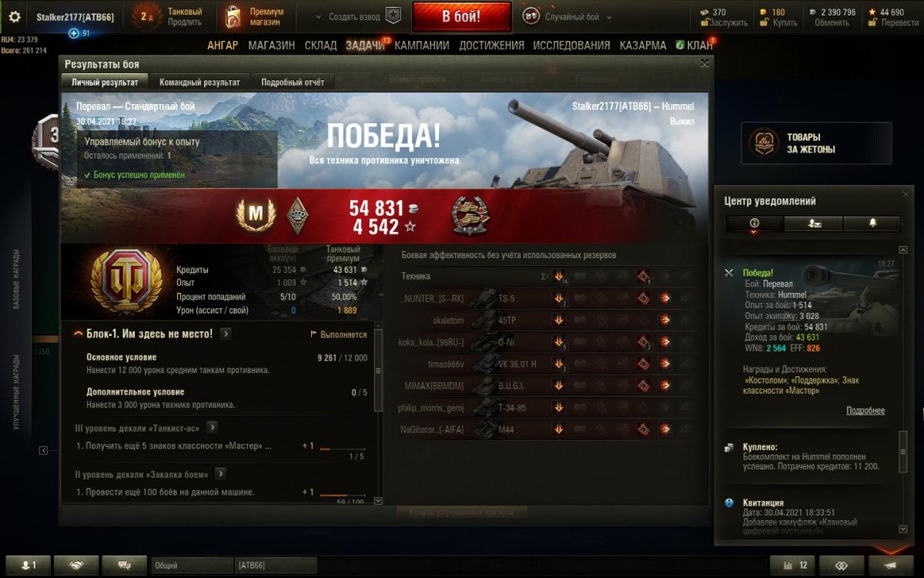Click the handshake referral icon
This screenshot has height=578, width=924.
tap(75, 565)
